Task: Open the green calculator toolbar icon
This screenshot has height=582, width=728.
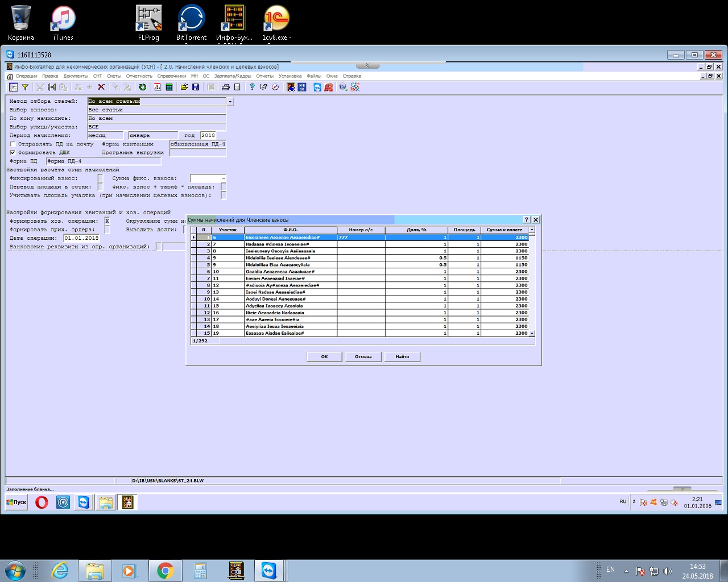Action: tap(169, 87)
